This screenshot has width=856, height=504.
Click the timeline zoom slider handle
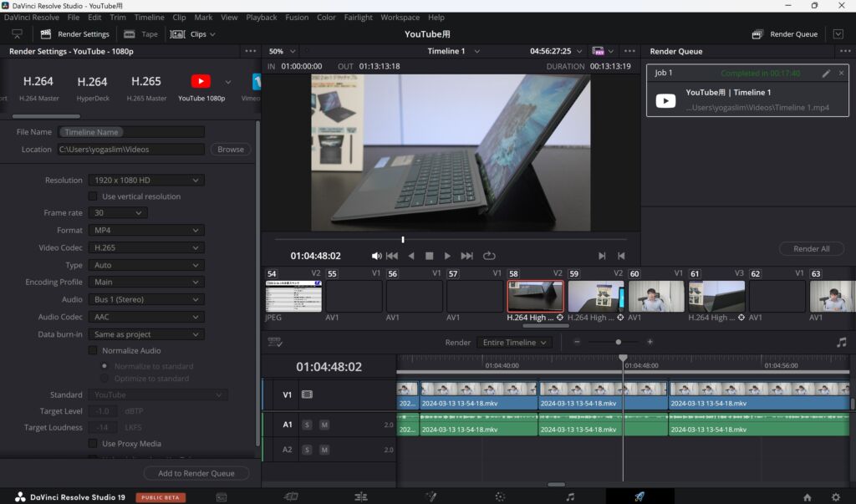pos(618,343)
